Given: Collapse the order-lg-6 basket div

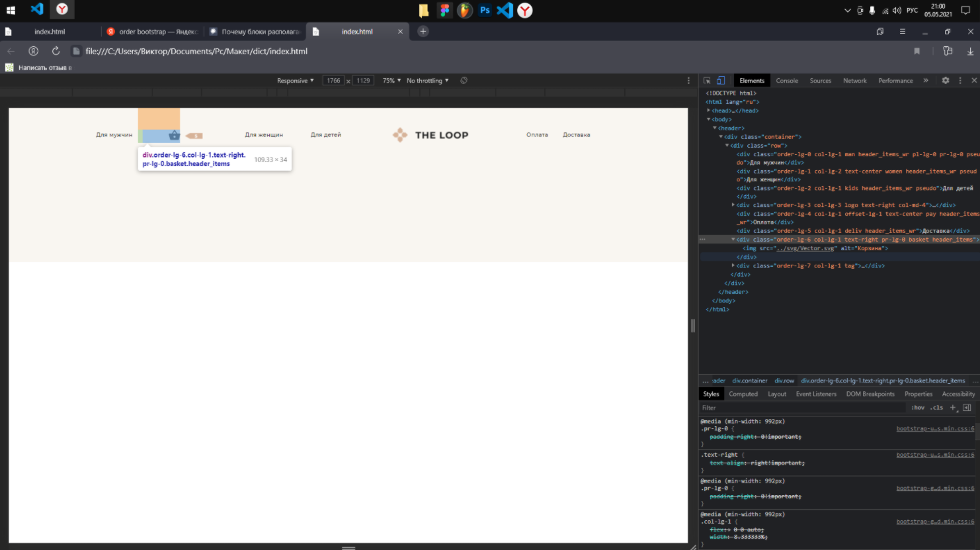Looking at the screenshot, I should [733, 240].
